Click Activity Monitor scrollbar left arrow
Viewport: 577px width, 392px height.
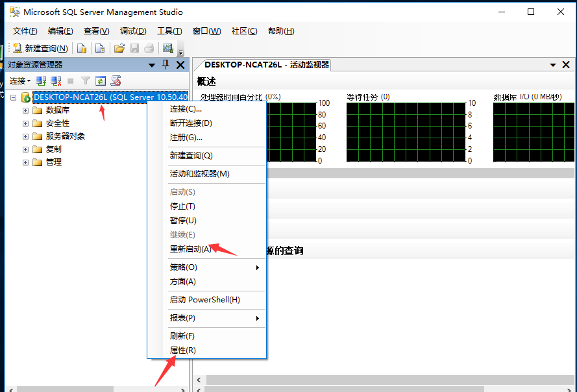click(199, 380)
